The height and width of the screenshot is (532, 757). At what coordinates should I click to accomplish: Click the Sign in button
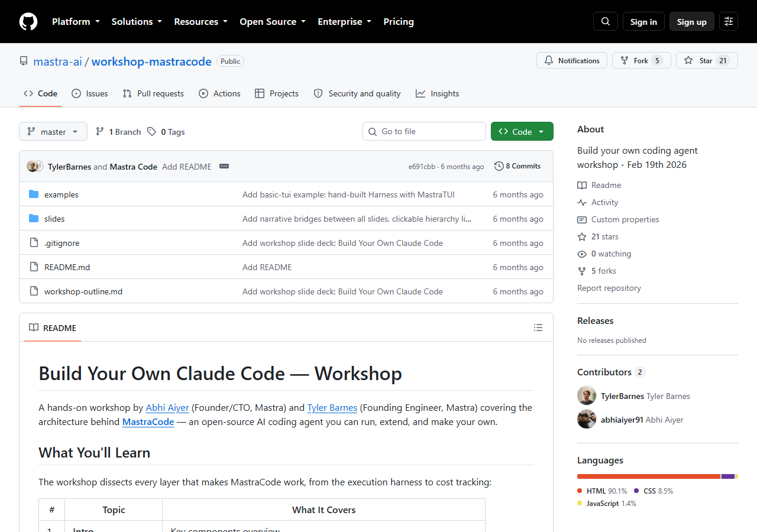(x=643, y=22)
